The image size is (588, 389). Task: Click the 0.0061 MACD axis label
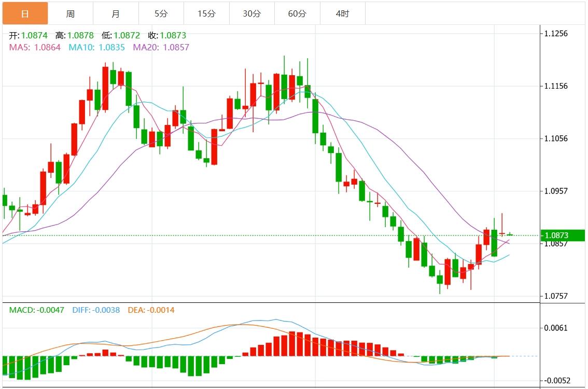[x=556, y=328]
